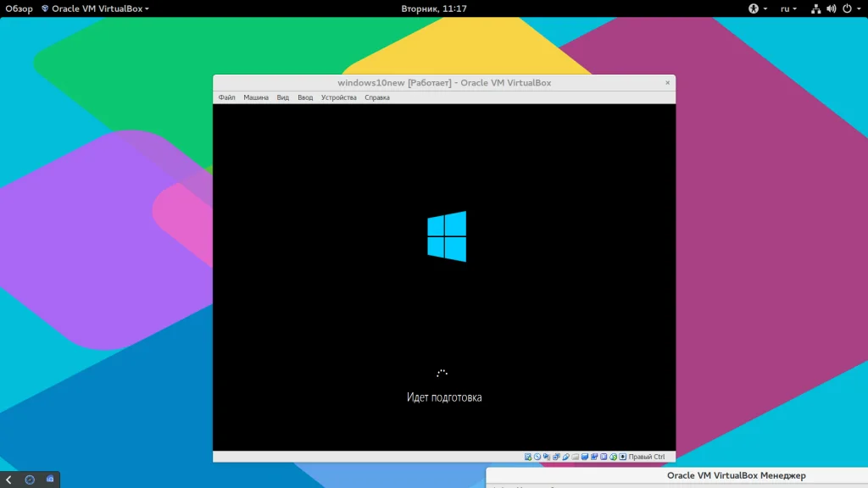Click the hard disk activity status icon
868x488 pixels.
[527, 457]
